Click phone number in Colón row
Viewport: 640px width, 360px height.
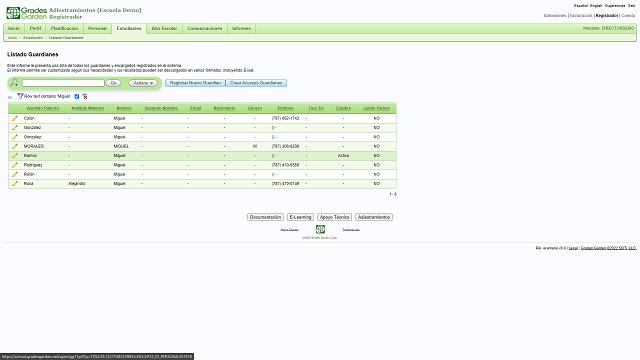pyautogui.click(x=285, y=118)
